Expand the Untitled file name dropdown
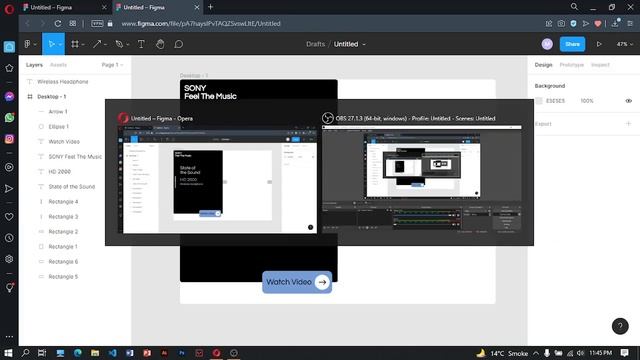Viewport: 640px width, 360px height. tap(364, 44)
